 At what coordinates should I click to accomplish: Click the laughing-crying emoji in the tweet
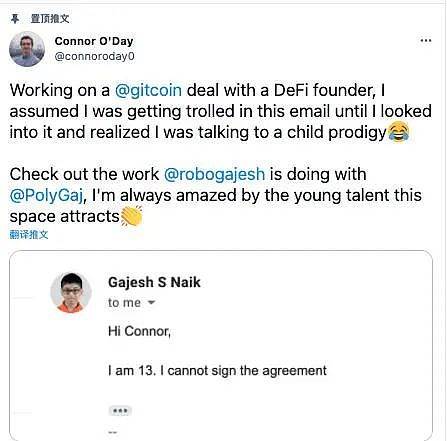tap(399, 132)
